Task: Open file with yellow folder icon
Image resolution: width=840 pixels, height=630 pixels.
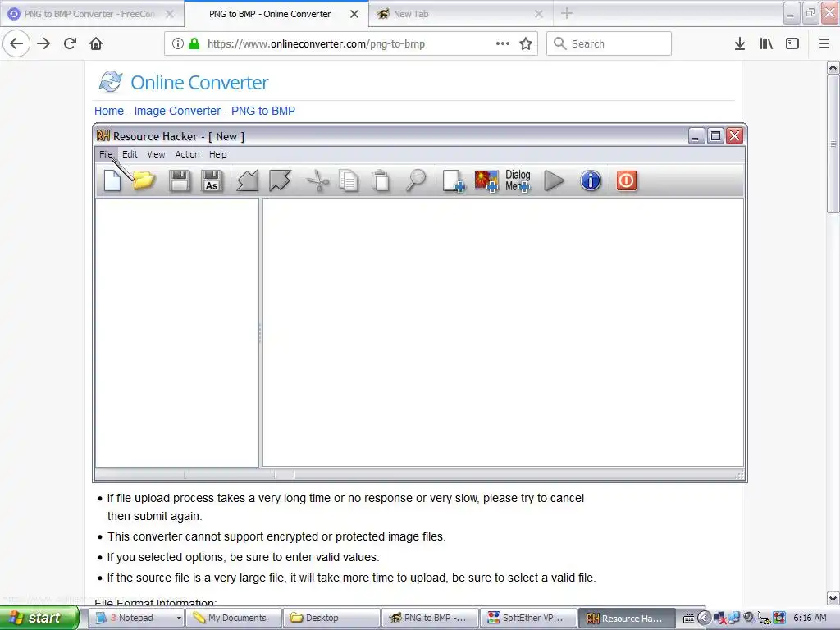Action: click(144, 180)
